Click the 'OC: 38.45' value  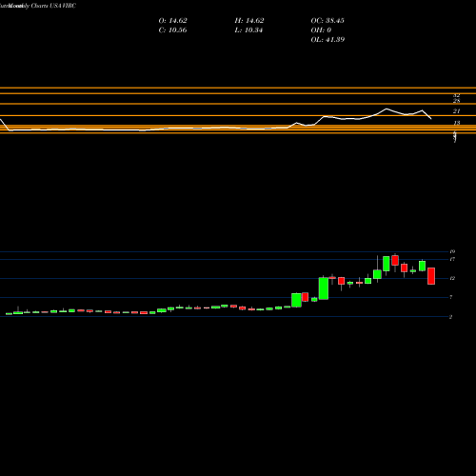(x=327, y=21)
